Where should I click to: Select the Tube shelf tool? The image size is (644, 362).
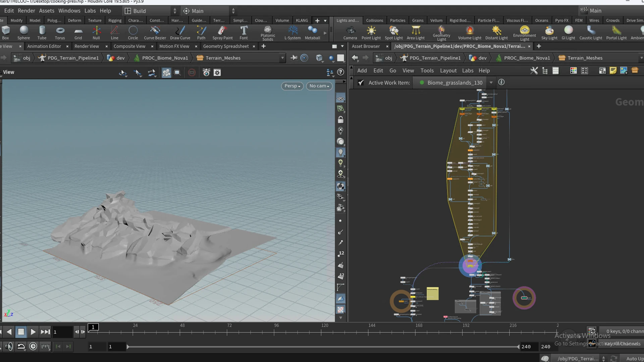click(x=42, y=33)
